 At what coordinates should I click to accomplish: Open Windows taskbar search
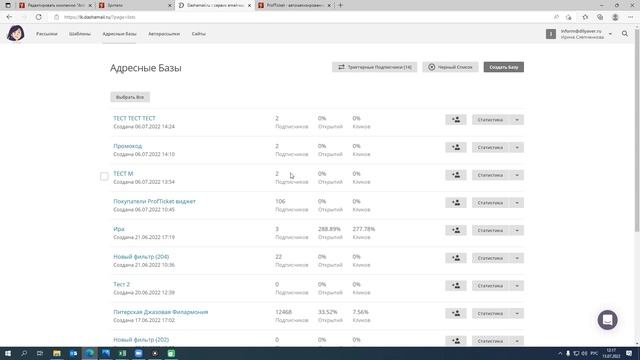click(x=24, y=353)
